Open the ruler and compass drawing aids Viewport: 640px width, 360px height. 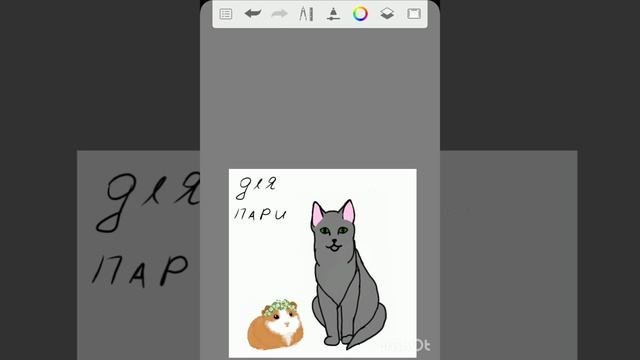coord(306,14)
